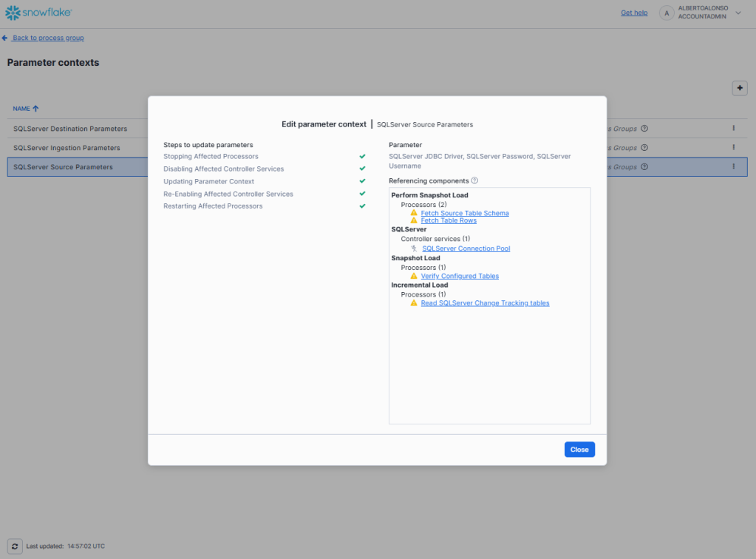The image size is (756, 559).
Task: Click warning icon beside Verify Configured Tables
Action: [x=414, y=276]
